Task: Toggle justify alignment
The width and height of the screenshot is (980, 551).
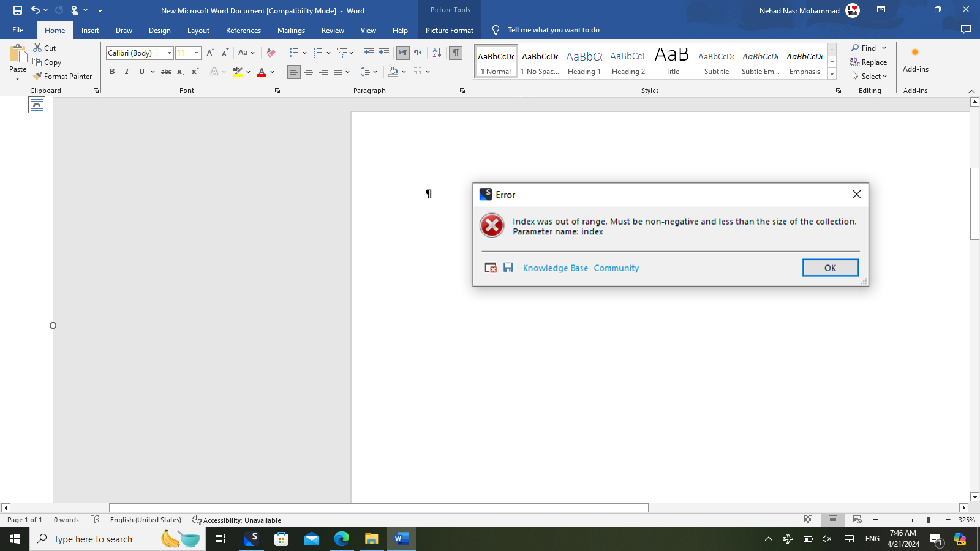Action: [x=338, y=72]
